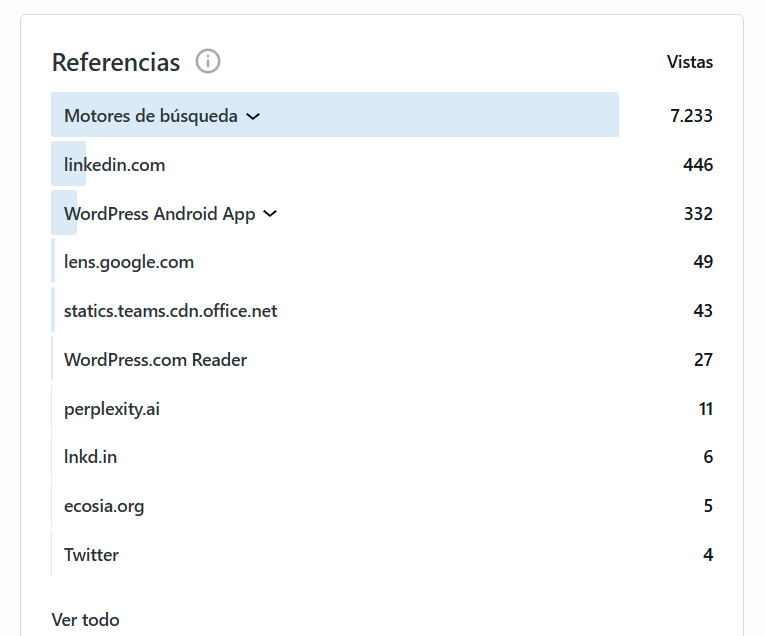Click the info icon beside Referencias
This screenshot has width=765, height=636.
pyautogui.click(x=208, y=62)
